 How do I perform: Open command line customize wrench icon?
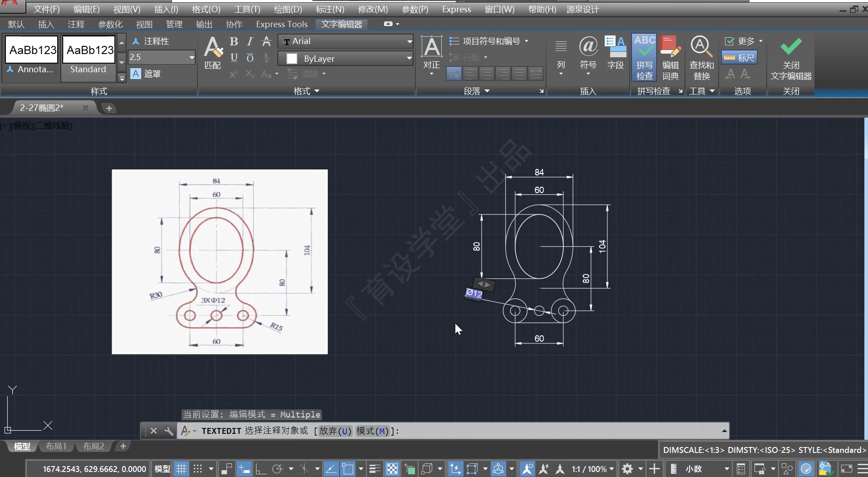coord(168,431)
